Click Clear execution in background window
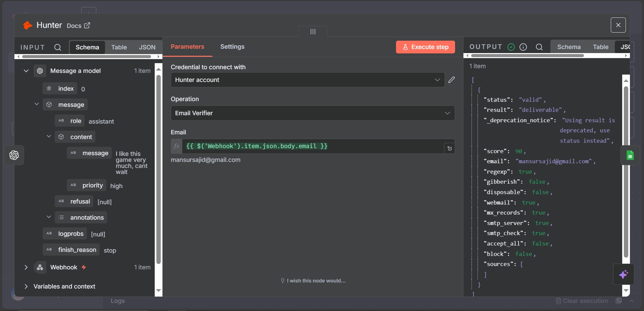 (582, 301)
